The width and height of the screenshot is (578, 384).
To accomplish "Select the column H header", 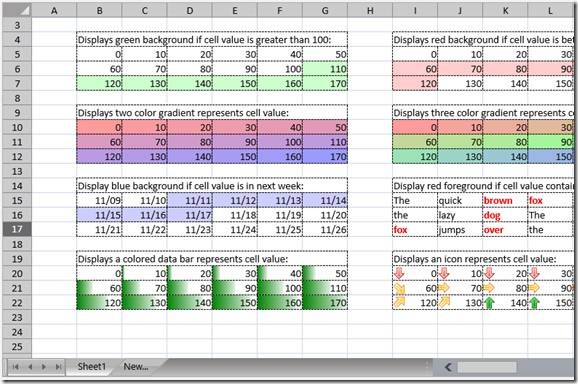I will [370, 11].
